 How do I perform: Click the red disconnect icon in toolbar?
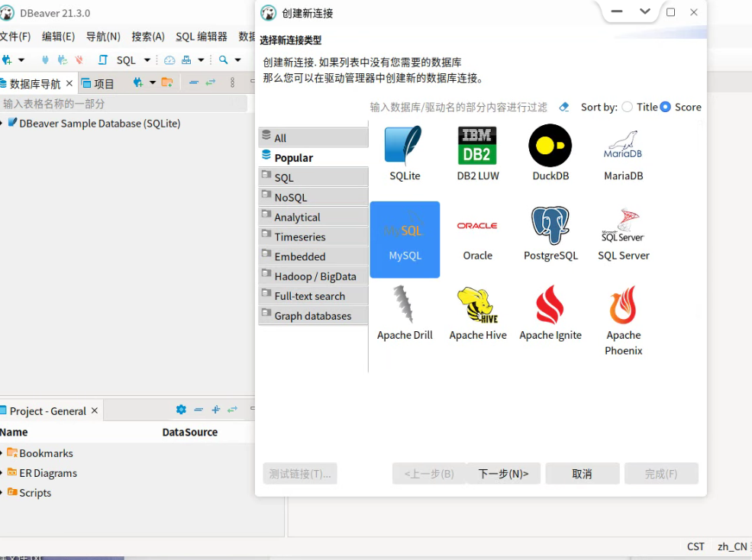click(x=79, y=60)
